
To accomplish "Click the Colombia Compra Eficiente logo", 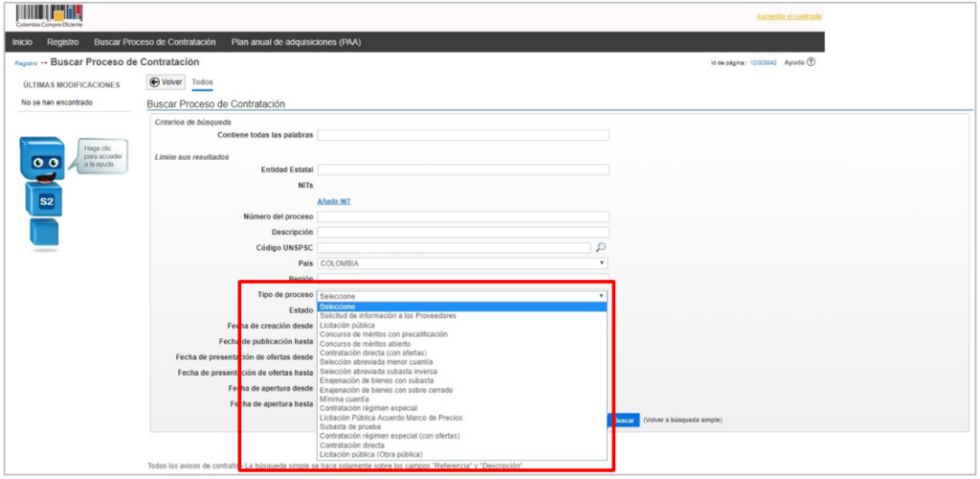I will click(48, 14).
